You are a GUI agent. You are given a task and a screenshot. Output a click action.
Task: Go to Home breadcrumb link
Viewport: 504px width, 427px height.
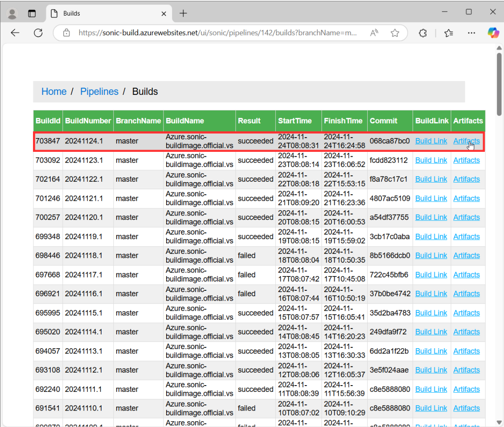[54, 92]
